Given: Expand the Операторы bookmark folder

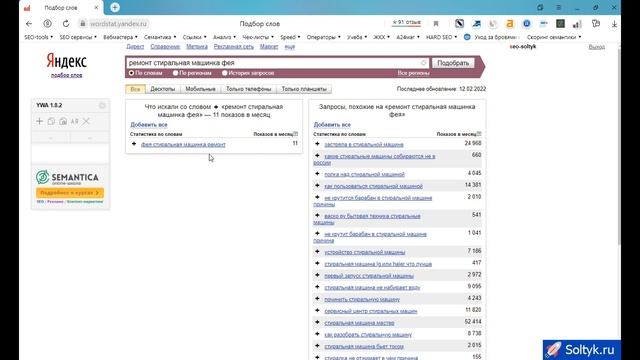Looking at the screenshot, I should tap(323, 37).
